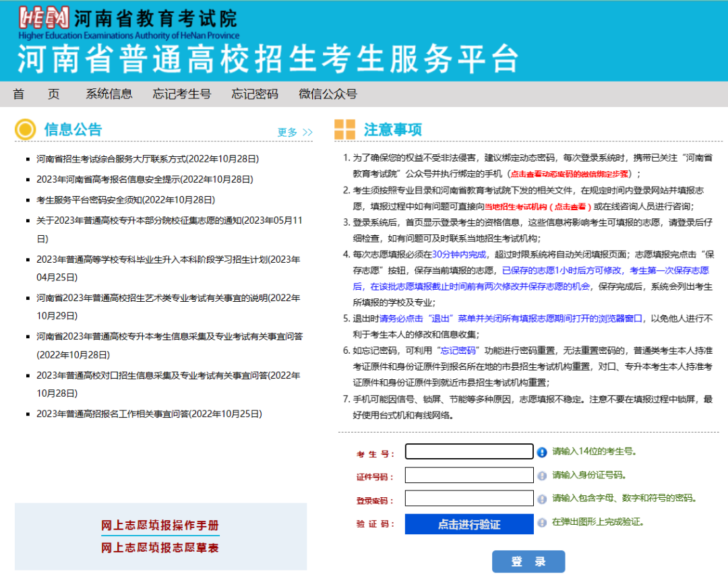Open 首页 in navigation bar
Viewport: 728px width, 576px height.
pyautogui.click(x=36, y=94)
